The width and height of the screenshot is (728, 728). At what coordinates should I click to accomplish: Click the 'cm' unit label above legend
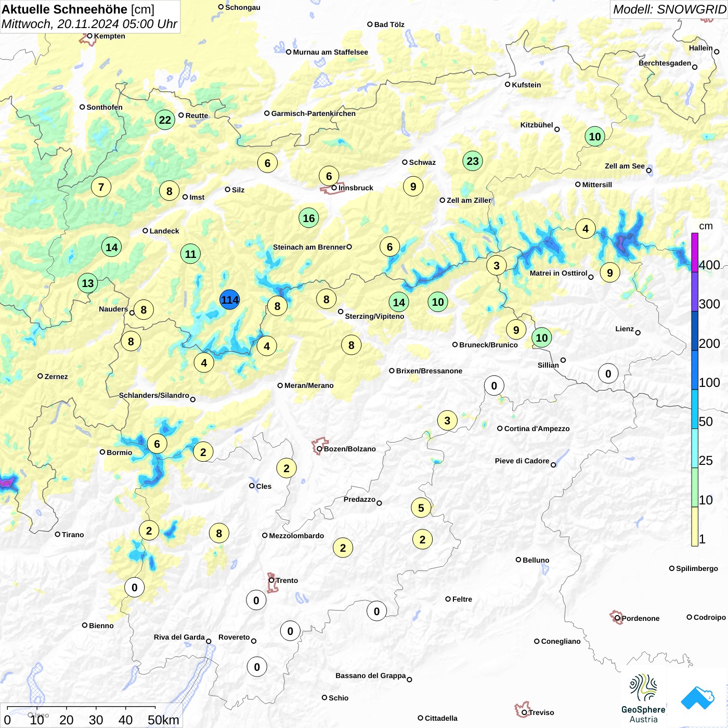(706, 226)
